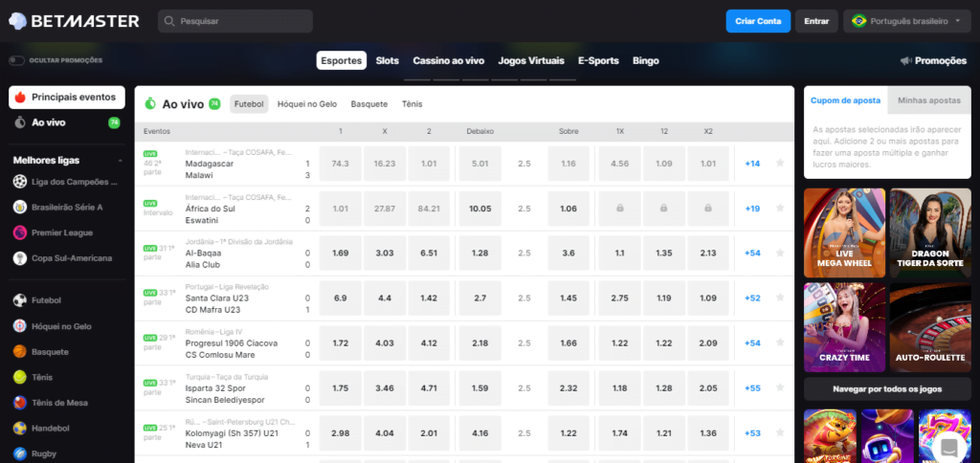The height and width of the screenshot is (463, 980).
Task: Expand +19 markets for África do Sul match
Action: (x=752, y=209)
